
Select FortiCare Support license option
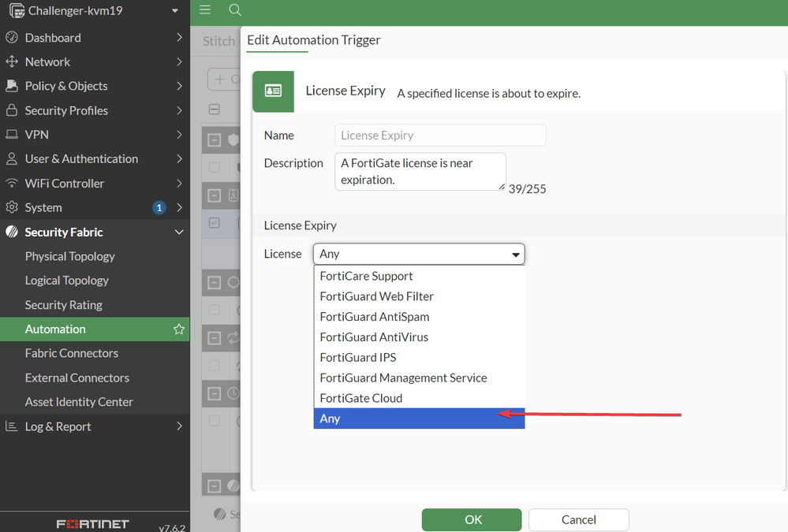366,276
